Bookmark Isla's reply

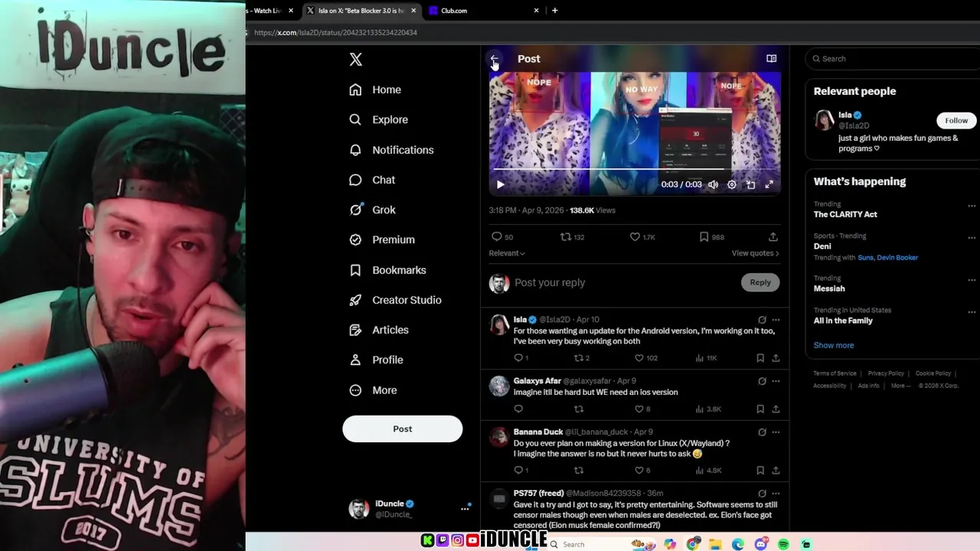(760, 358)
